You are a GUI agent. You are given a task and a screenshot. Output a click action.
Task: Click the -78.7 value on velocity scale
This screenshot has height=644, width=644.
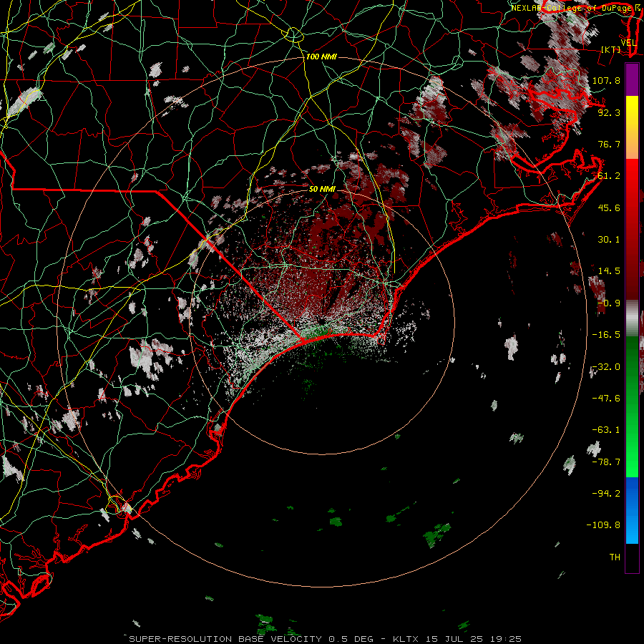click(606, 462)
